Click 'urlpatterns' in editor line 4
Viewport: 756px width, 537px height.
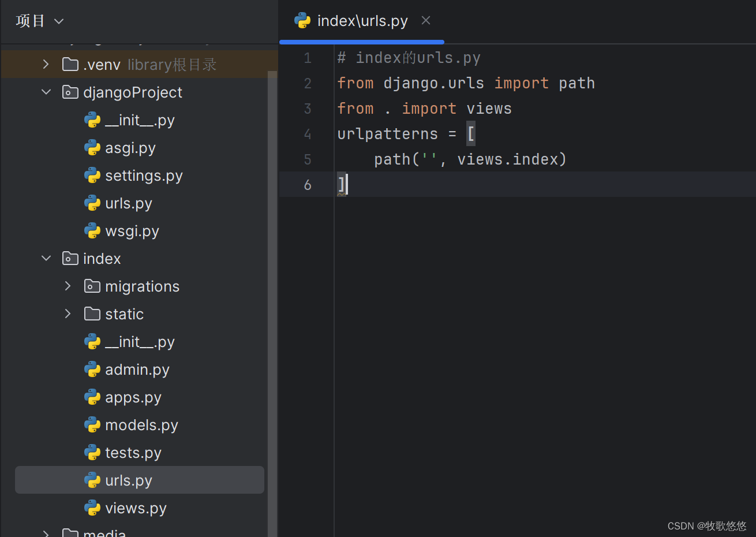(388, 134)
